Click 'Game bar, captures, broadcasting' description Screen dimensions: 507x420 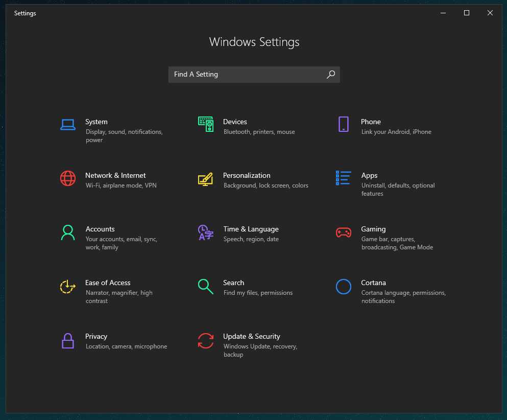[397, 243]
